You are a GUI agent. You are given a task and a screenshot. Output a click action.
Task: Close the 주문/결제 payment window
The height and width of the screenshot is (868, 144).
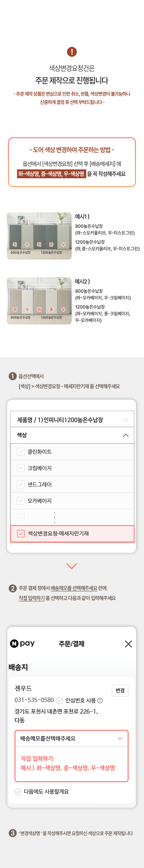(128, 644)
